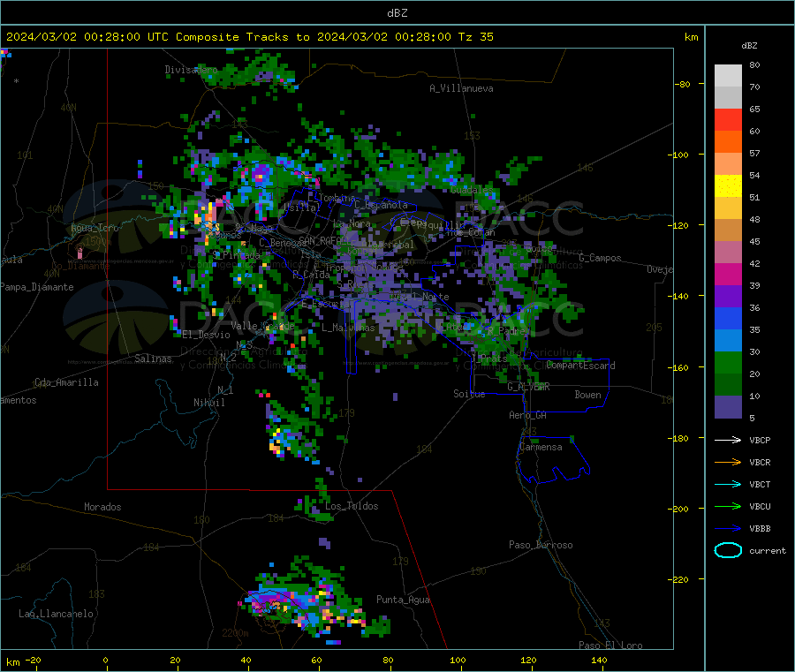Click the 'VBBB' legend text
795x672 pixels.
[x=760, y=528]
